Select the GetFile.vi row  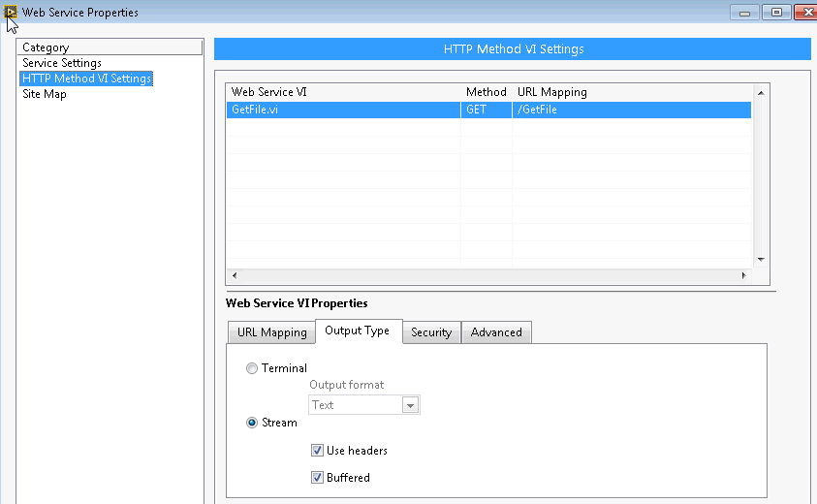(488, 110)
